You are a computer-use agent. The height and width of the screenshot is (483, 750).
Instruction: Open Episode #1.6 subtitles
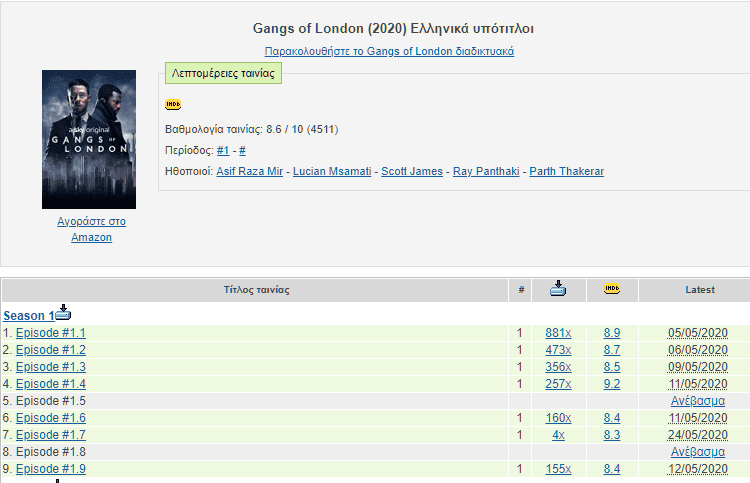point(51,418)
